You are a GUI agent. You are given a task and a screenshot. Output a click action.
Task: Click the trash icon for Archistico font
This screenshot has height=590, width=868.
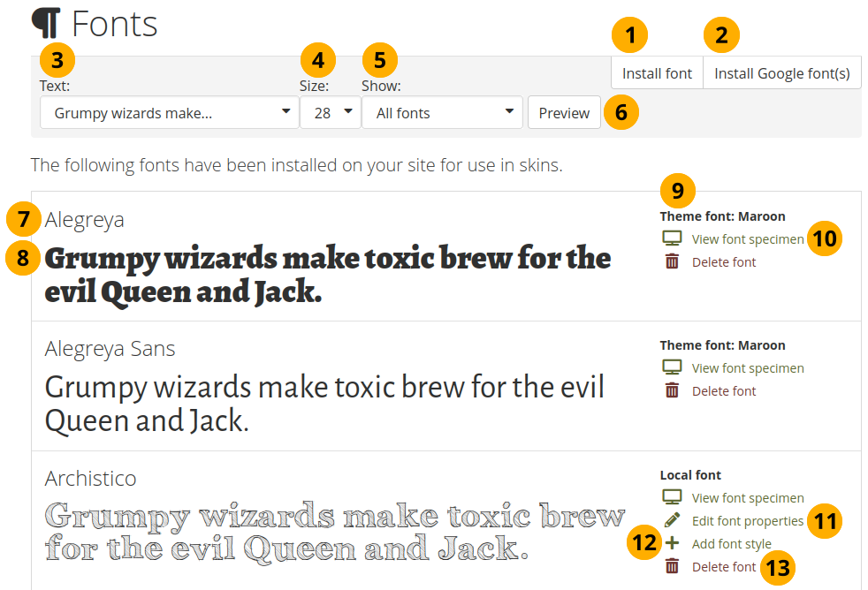coord(672,566)
